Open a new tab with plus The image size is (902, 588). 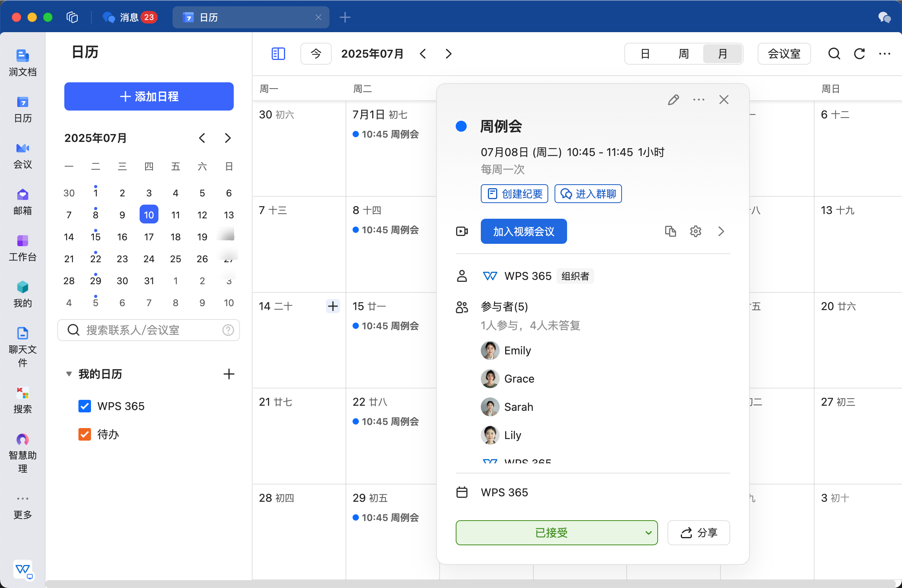pyautogui.click(x=345, y=17)
